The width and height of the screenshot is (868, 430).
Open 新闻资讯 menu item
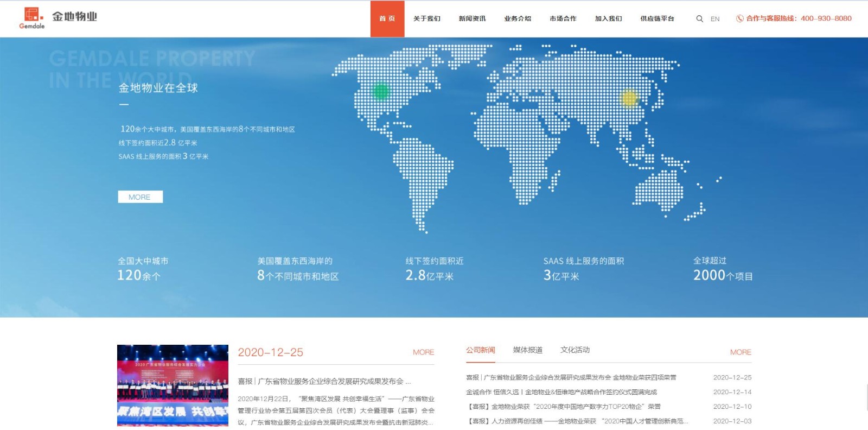click(472, 18)
